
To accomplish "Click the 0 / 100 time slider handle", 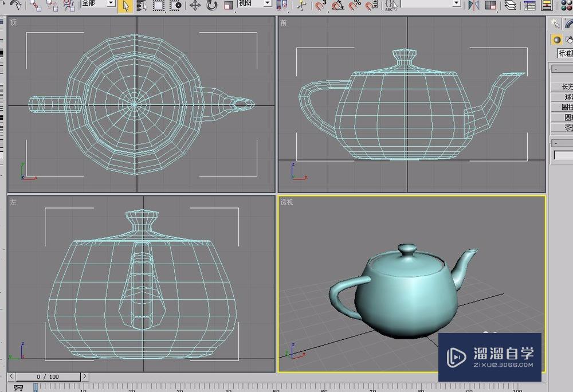I will 48,377.
